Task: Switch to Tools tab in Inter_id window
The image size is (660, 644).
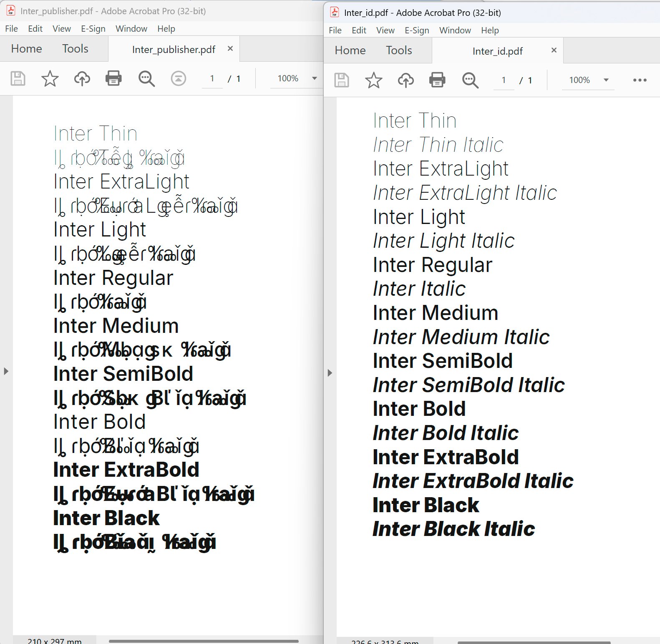Action: pyautogui.click(x=399, y=50)
